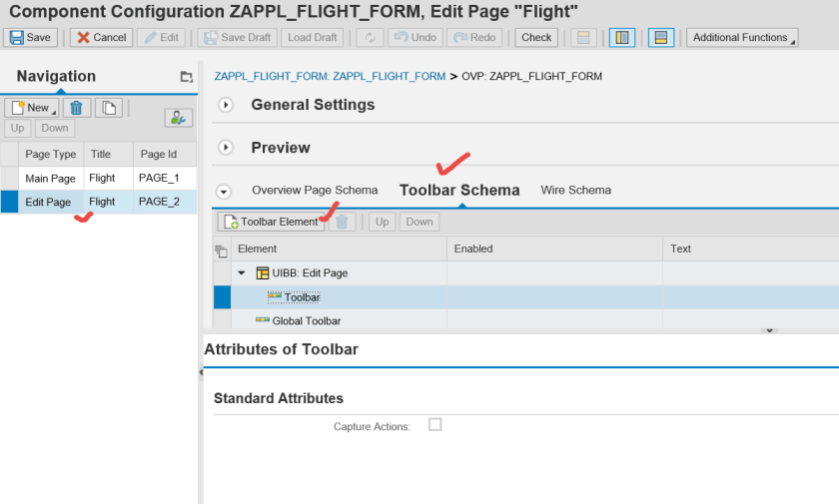This screenshot has height=504, width=839.
Task: Click the Check button
Action: coord(536,37)
